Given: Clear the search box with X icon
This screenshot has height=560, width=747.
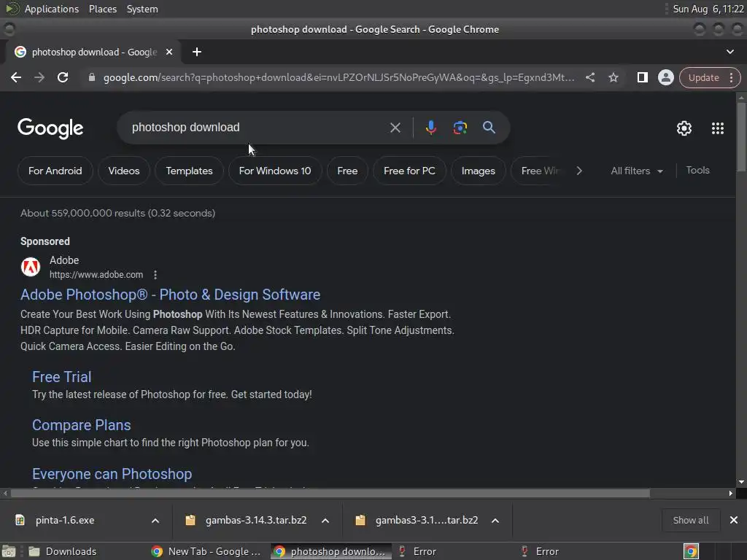Looking at the screenshot, I should [x=395, y=128].
